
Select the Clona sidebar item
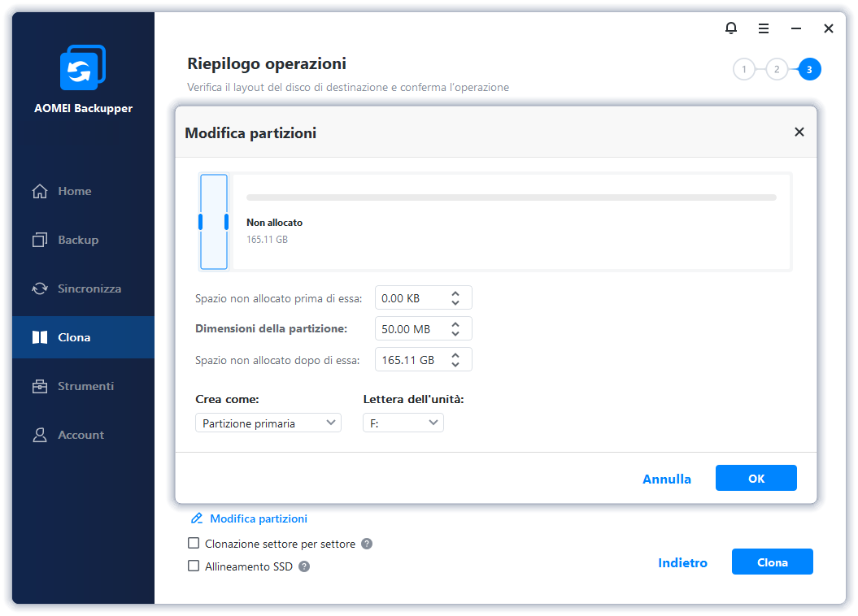click(x=74, y=337)
